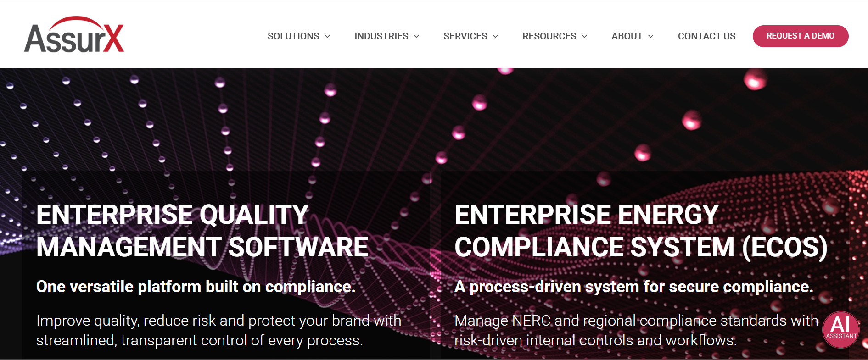Click 'A process-driven system for secure compliance.'
The height and width of the screenshot is (360, 868).
click(633, 287)
